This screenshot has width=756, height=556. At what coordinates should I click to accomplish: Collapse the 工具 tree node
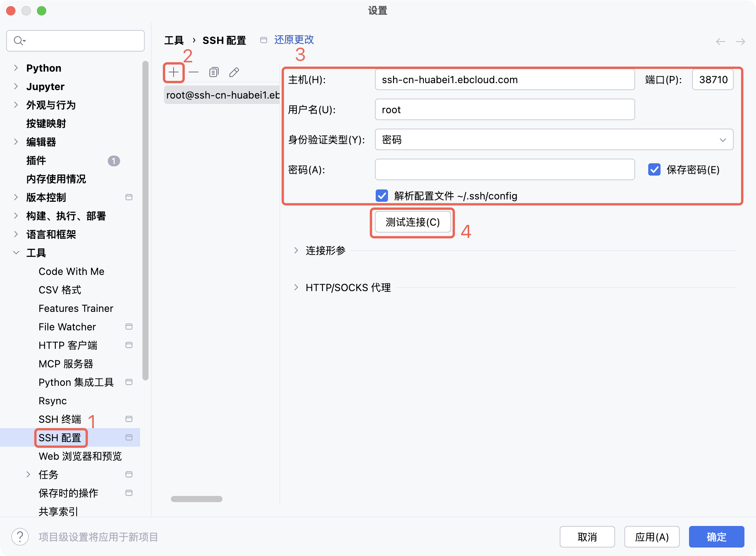[x=16, y=253]
